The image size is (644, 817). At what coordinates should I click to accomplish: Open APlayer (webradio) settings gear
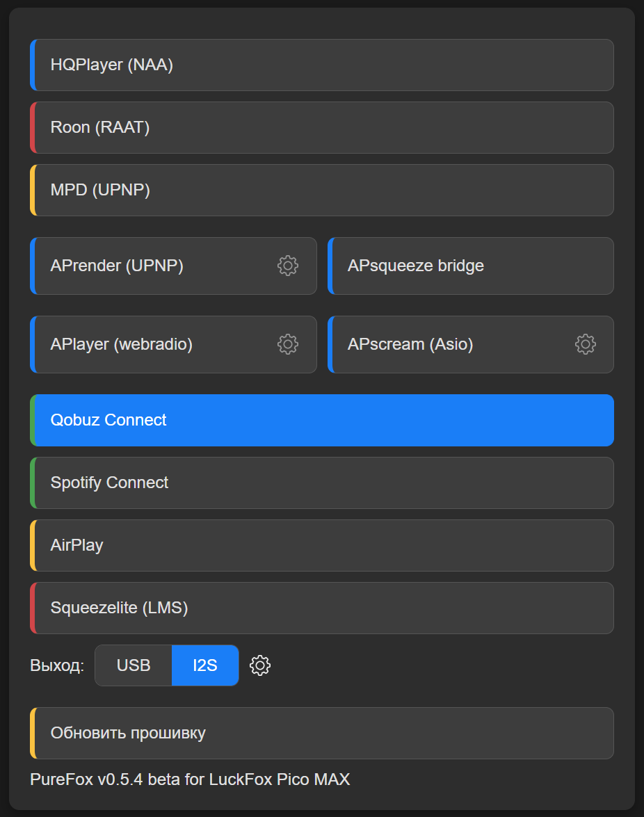(288, 344)
